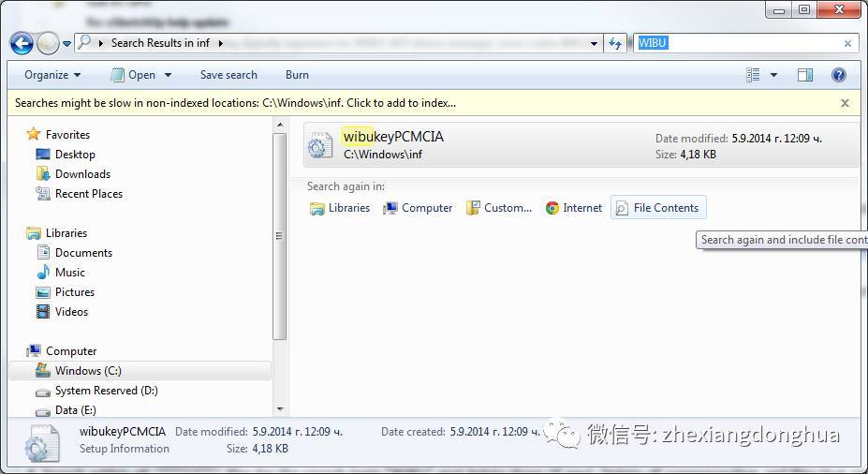The width and height of the screenshot is (868, 474).
Task: Search again in a Custom location
Action: (x=499, y=208)
